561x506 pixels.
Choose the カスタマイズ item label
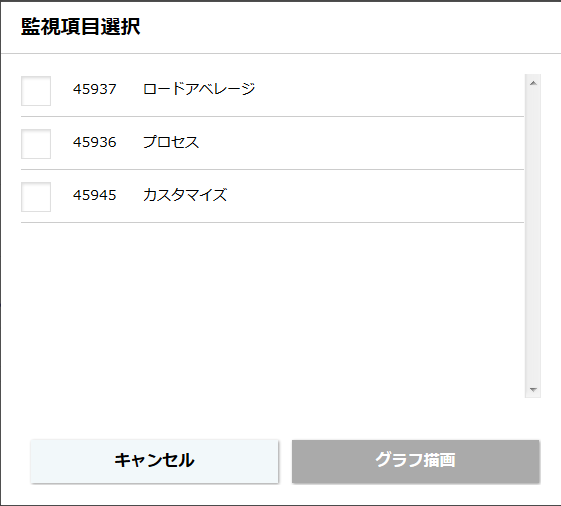tap(185, 195)
